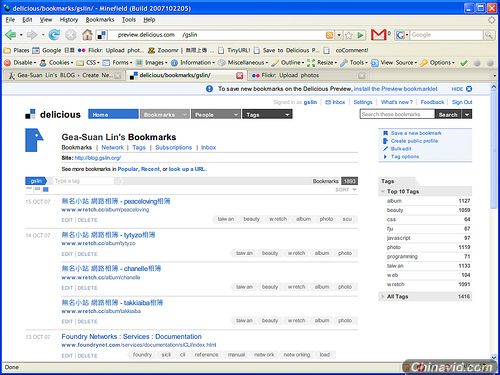
Task: Switch to Gea-Suan Lin's BLOG tab
Action: pos(63,75)
